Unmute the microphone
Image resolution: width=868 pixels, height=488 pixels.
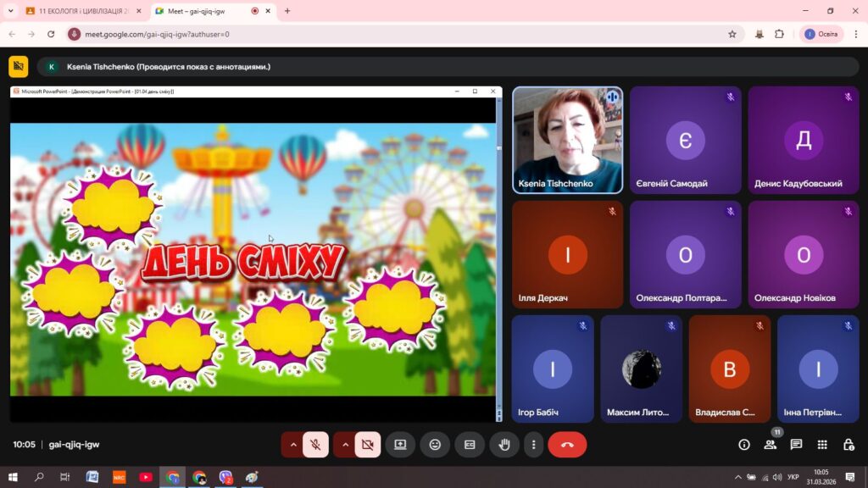pyautogui.click(x=315, y=445)
